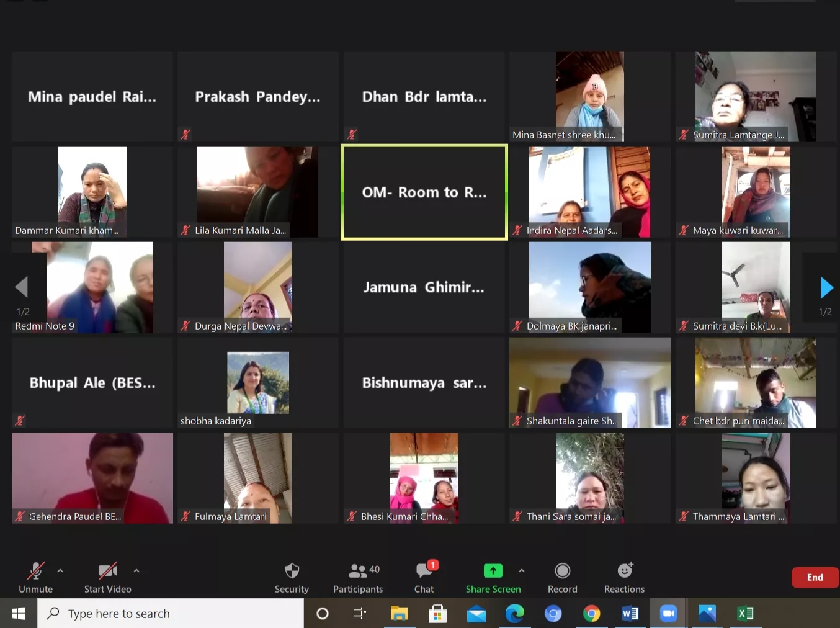840x628 pixels.
Task: Select Lila Kumari Malla video tile
Action: [258, 192]
